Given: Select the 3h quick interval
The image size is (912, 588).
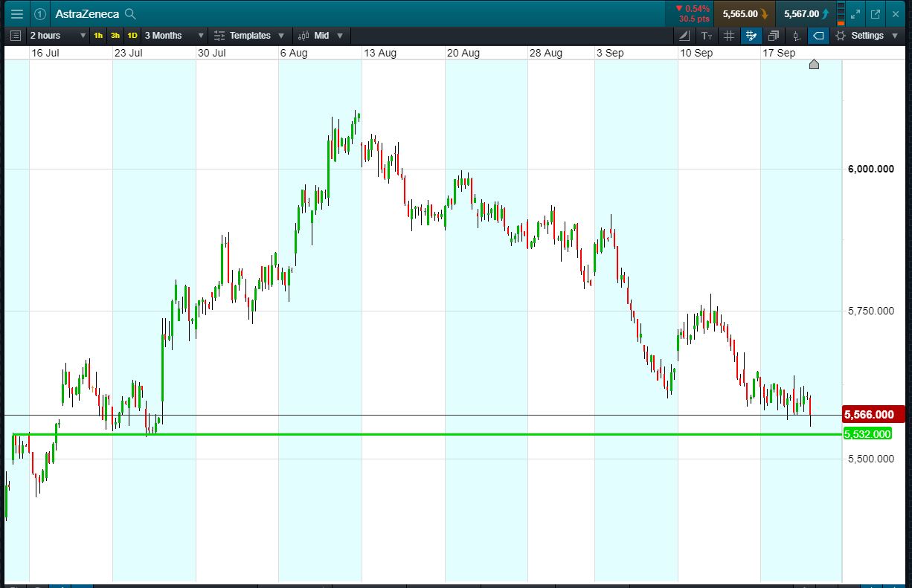Looking at the screenshot, I should coord(115,36).
